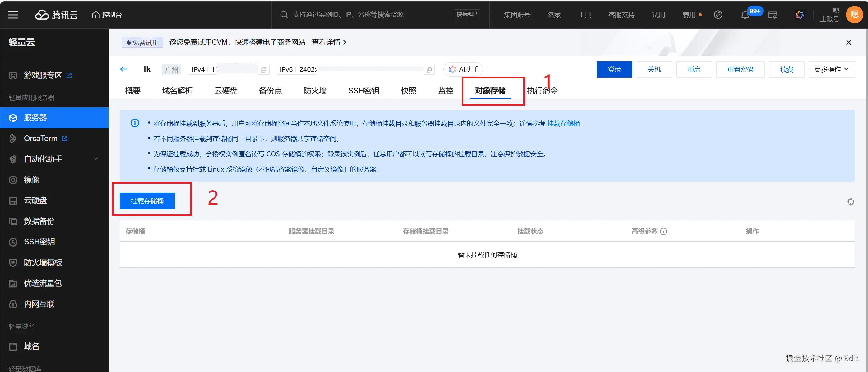Copy the IPv4 address

tap(263, 69)
